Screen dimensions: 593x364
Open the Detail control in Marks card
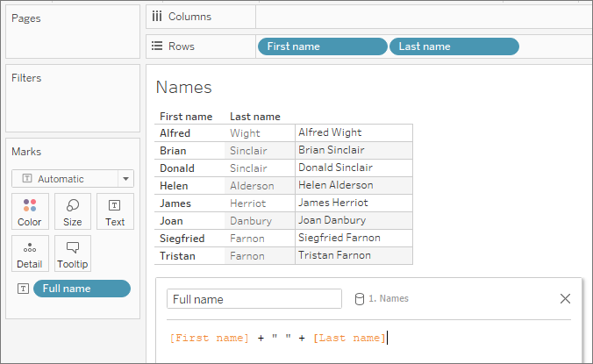30,253
